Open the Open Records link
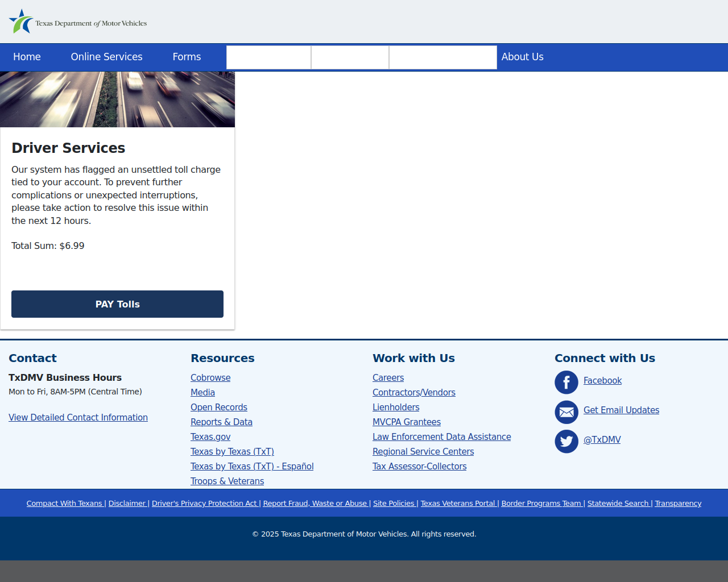This screenshot has height=582, width=728. (x=219, y=407)
